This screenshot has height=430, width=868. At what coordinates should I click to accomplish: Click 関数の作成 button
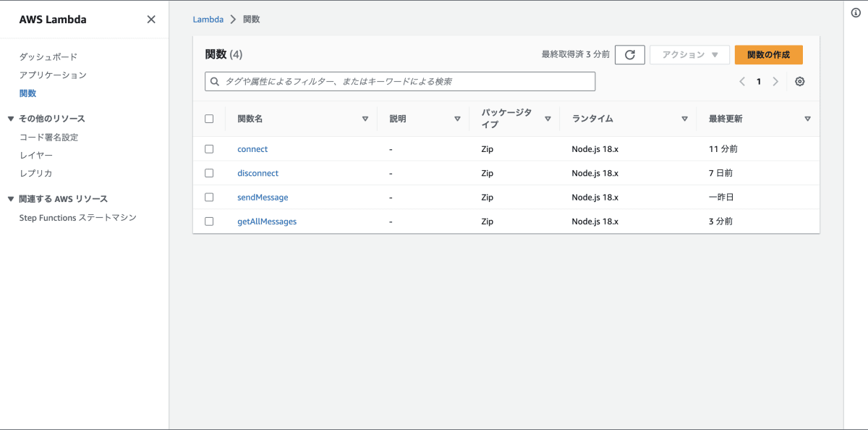pyautogui.click(x=768, y=55)
